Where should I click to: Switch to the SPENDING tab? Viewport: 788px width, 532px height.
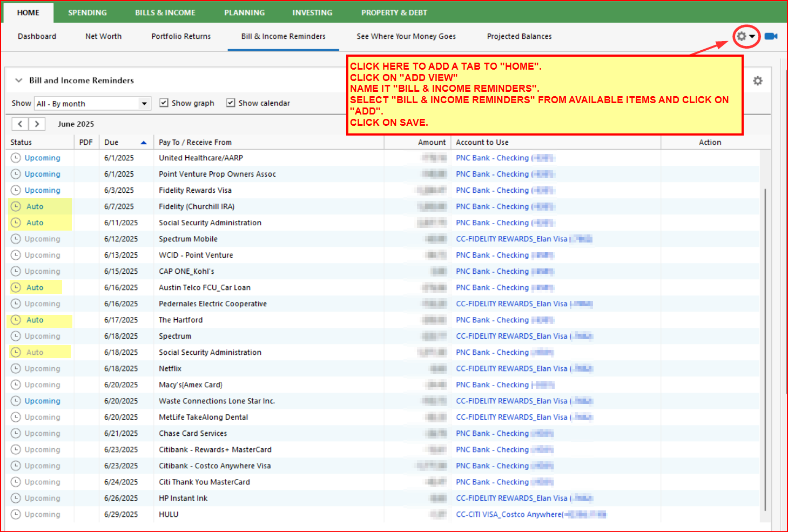pos(87,12)
